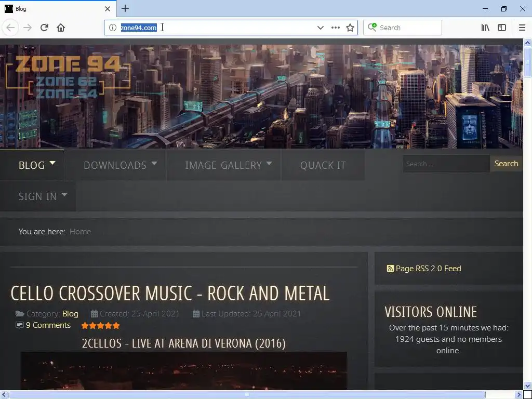Image resolution: width=532 pixels, height=399 pixels.
Task: Click the 'You are here:' label
Action: tap(42, 231)
